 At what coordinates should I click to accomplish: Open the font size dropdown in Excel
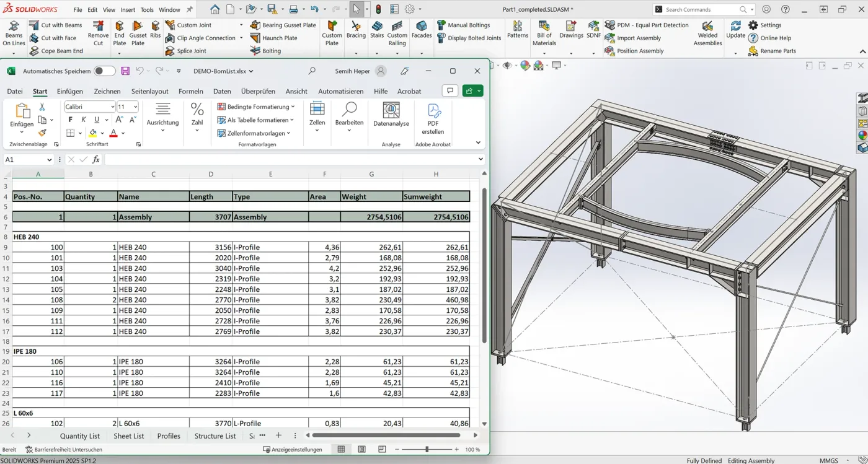[x=136, y=106]
